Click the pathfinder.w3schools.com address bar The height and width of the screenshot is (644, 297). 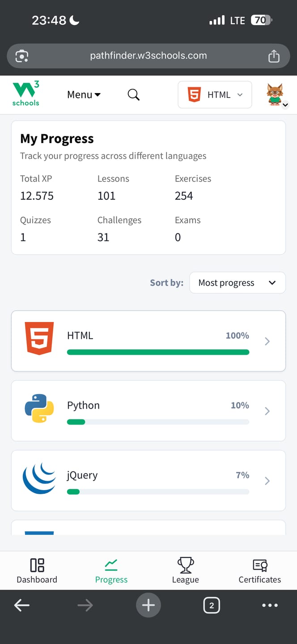[x=148, y=56]
